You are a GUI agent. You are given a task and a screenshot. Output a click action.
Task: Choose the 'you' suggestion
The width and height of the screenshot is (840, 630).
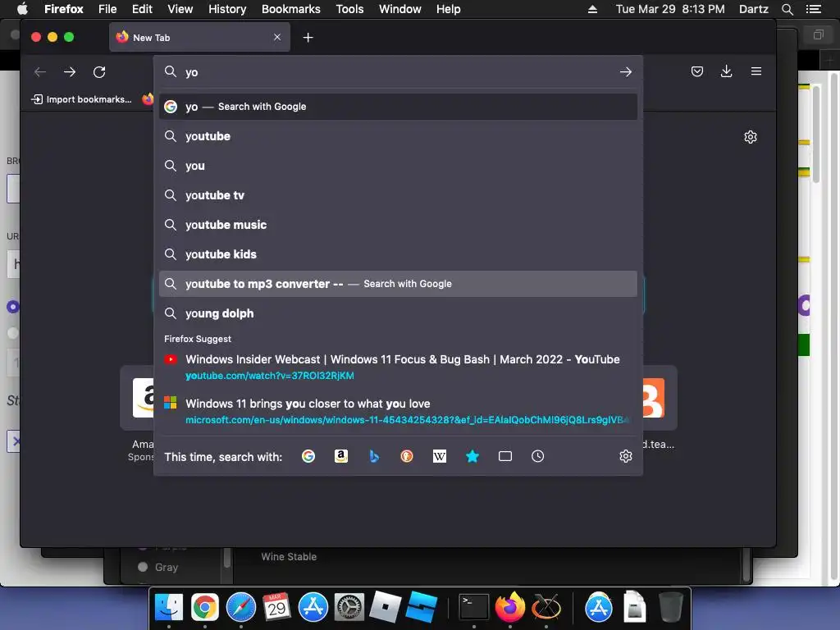click(x=398, y=166)
